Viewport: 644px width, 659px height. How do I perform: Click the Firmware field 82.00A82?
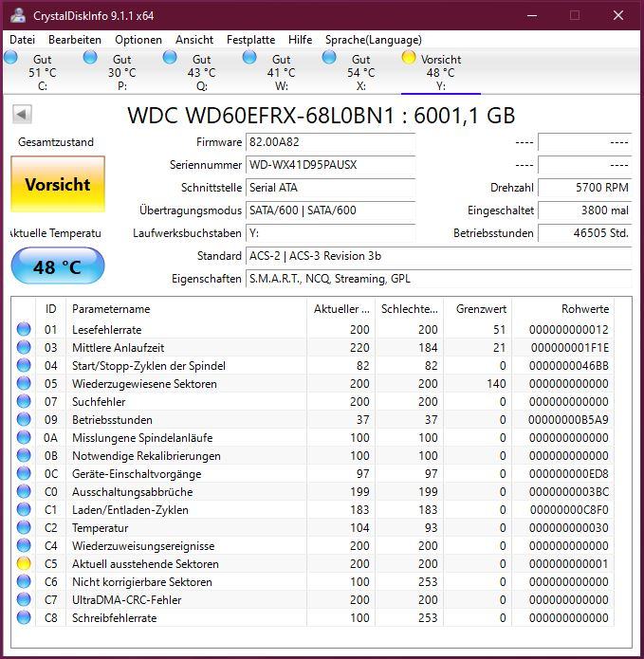pyautogui.click(x=330, y=142)
